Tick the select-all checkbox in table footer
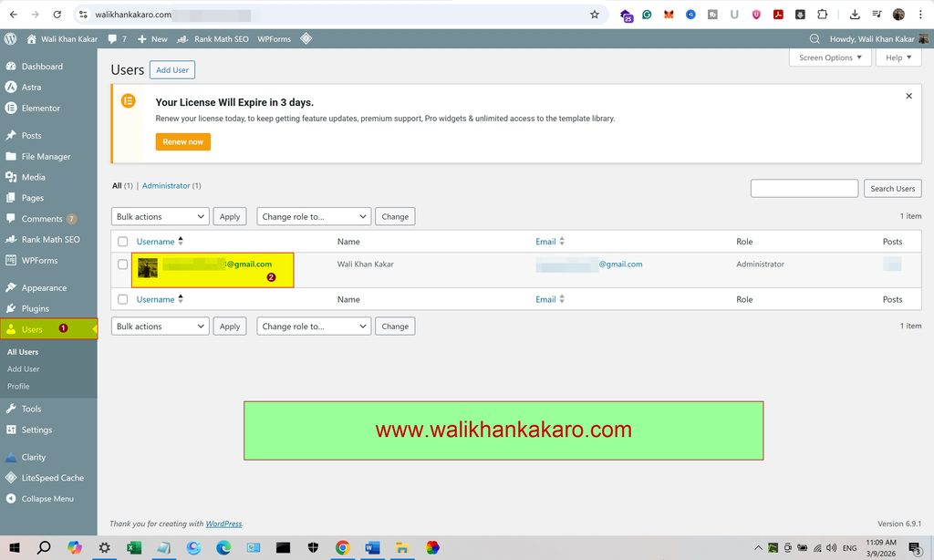This screenshot has width=934, height=560. (123, 299)
